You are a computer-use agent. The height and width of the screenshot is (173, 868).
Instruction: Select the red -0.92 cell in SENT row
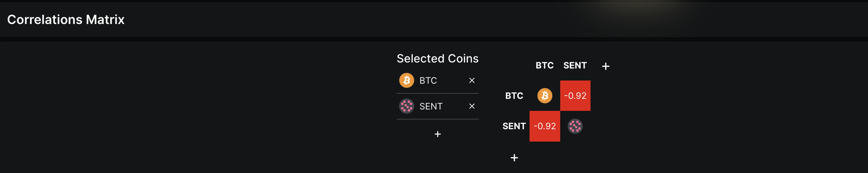(x=545, y=126)
